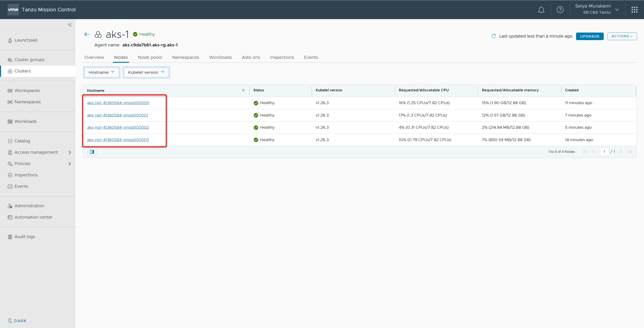Open the help question mark icon

coord(560,10)
